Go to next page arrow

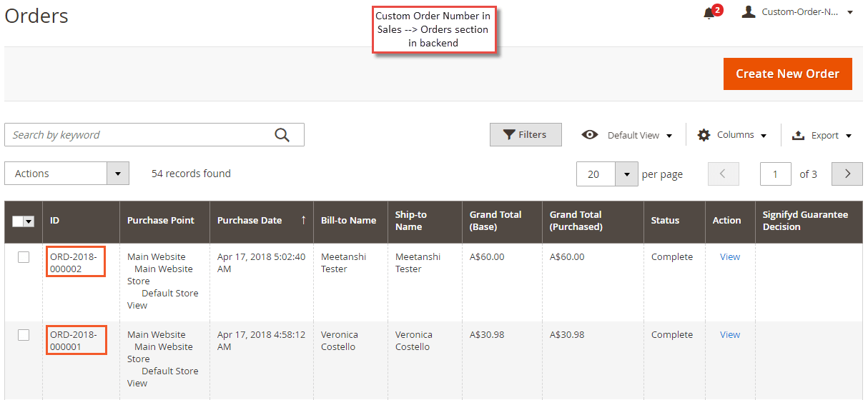pos(848,174)
